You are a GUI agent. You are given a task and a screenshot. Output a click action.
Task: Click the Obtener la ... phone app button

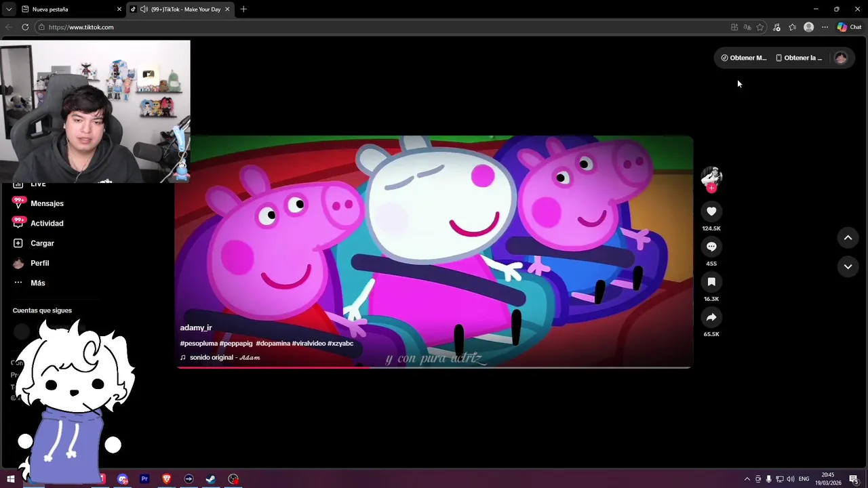point(799,58)
